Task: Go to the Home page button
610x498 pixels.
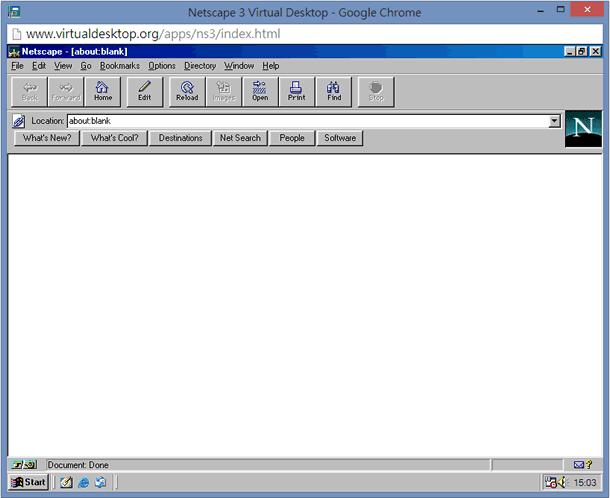Action: [x=103, y=92]
